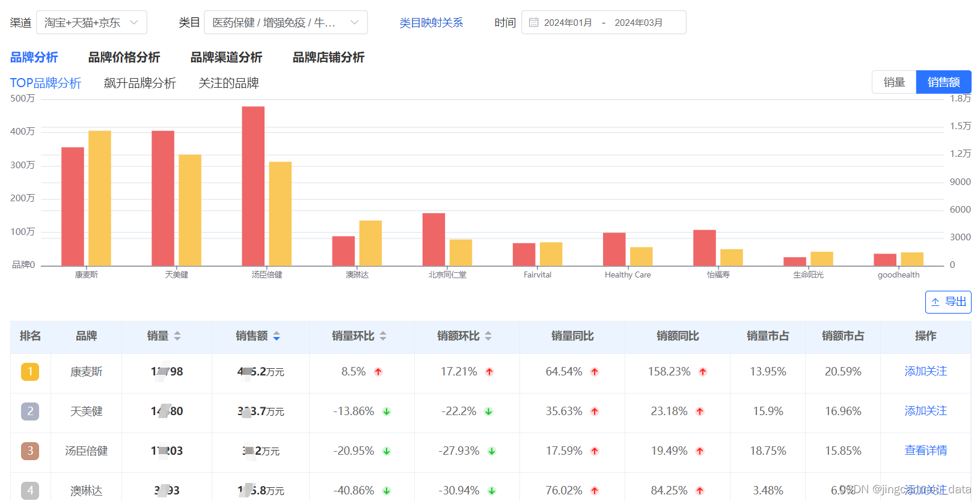Select 关注的品牌 sub-tab
980x501 pixels.
[228, 83]
